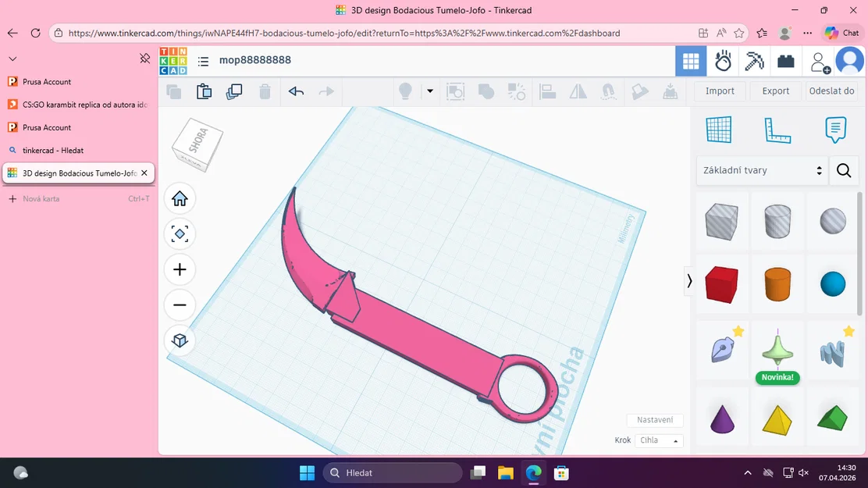Viewport: 868px width, 488px height.
Task: Select the Undo icon in the toolbar
Action: (x=296, y=91)
